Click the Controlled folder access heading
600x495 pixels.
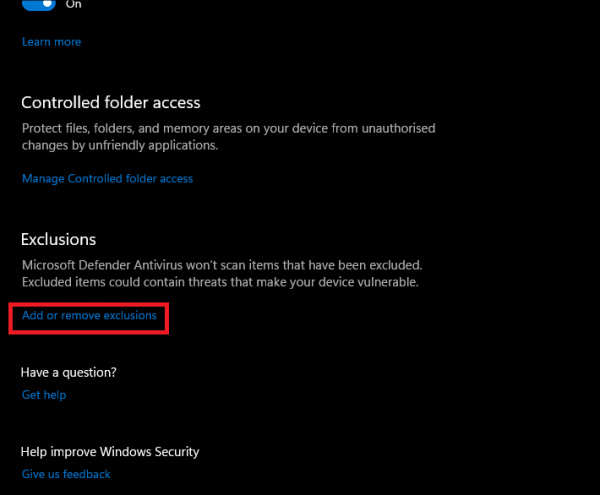(111, 103)
